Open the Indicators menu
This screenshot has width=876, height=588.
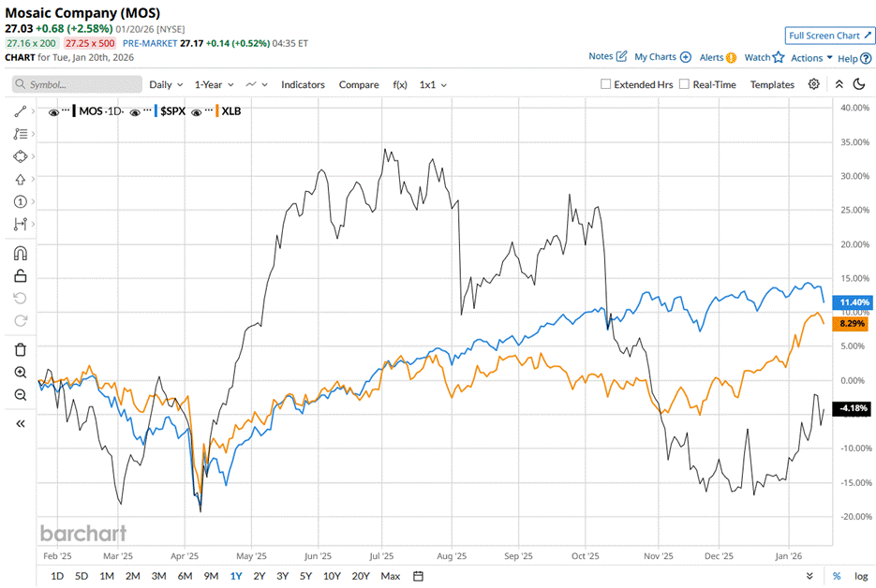[303, 84]
